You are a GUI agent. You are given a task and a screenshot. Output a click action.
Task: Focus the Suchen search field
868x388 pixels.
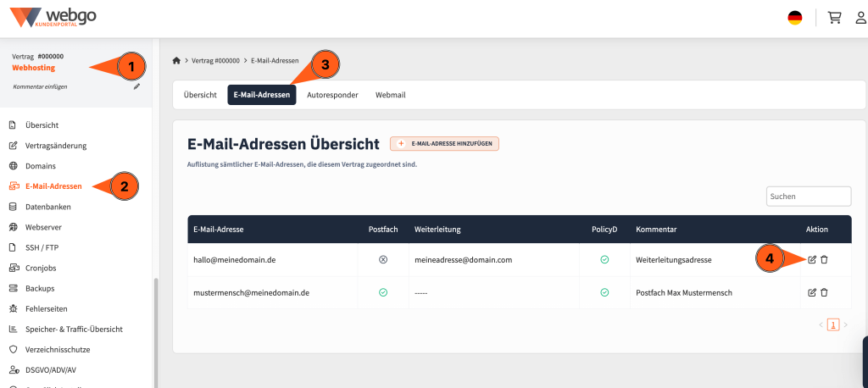[x=808, y=197]
